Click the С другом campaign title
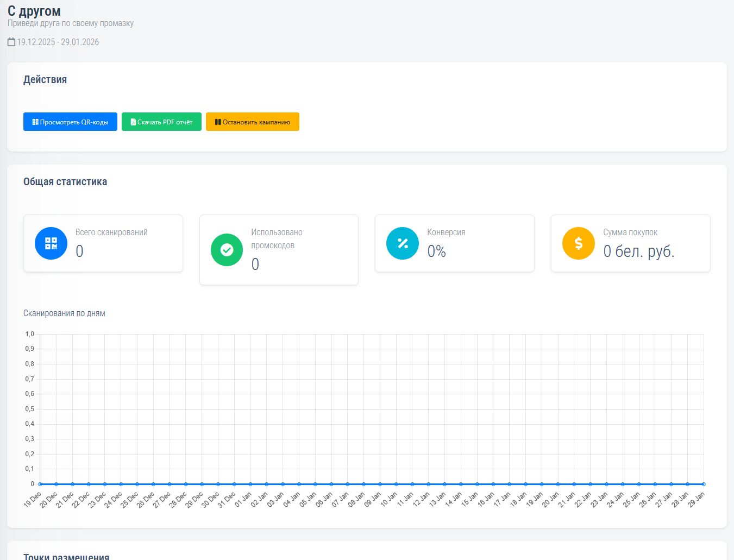The height and width of the screenshot is (560, 734). tap(34, 11)
